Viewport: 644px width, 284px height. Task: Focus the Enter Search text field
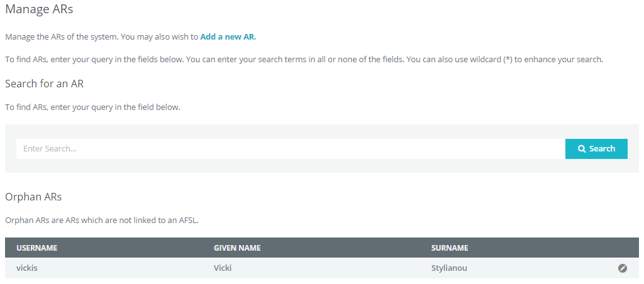pyautogui.click(x=291, y=149)
